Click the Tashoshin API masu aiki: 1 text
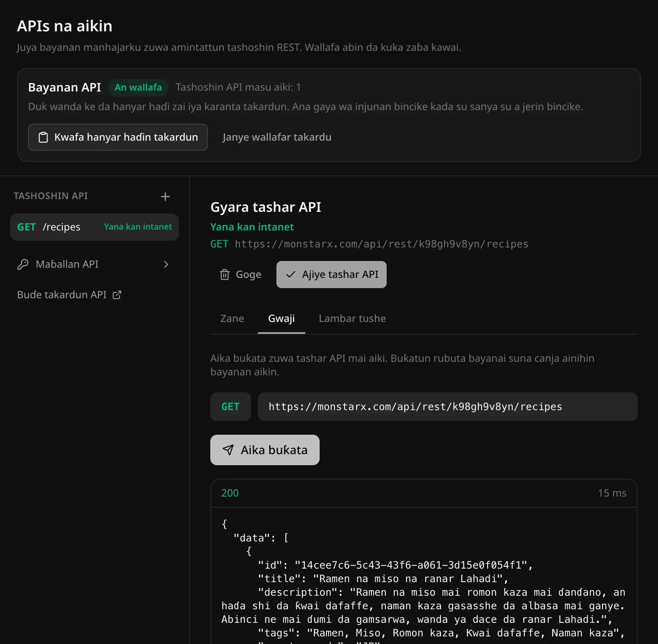Screen dimensions: 658x644 (x=238, y=87)
